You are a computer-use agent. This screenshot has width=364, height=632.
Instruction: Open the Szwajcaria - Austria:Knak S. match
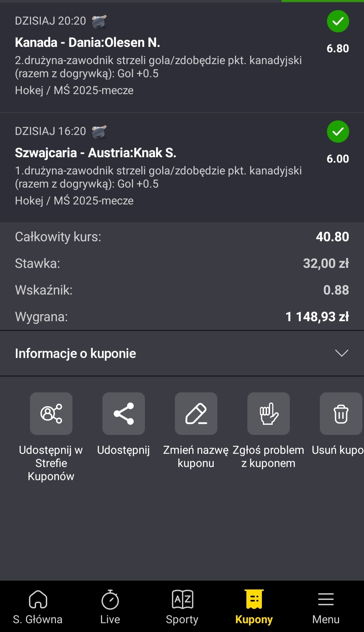click(96, 153)
